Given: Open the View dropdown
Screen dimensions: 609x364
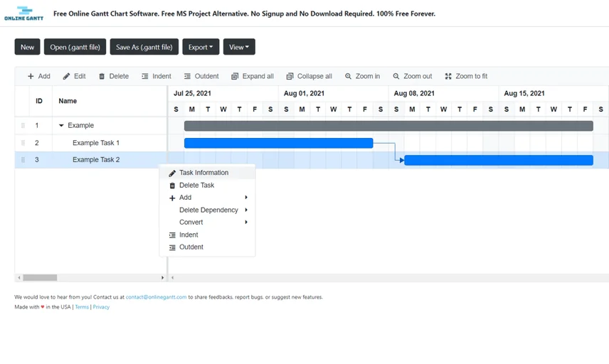Looking at the screenshot, I should pos(239,47).
